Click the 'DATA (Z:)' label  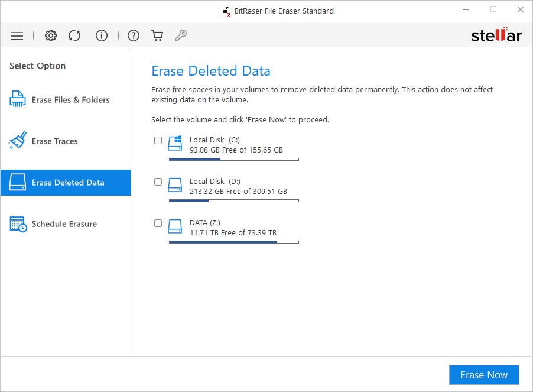coord(205,223)
